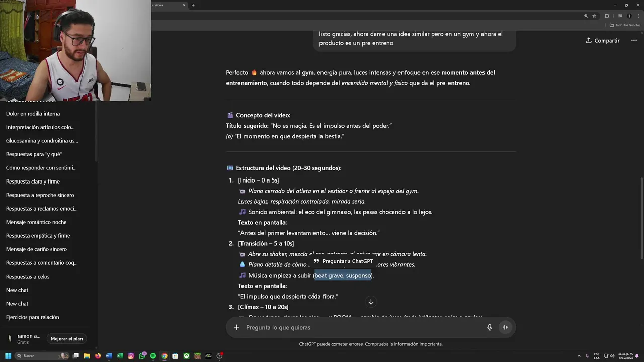Open the three-dot conversation options menu

634,40
